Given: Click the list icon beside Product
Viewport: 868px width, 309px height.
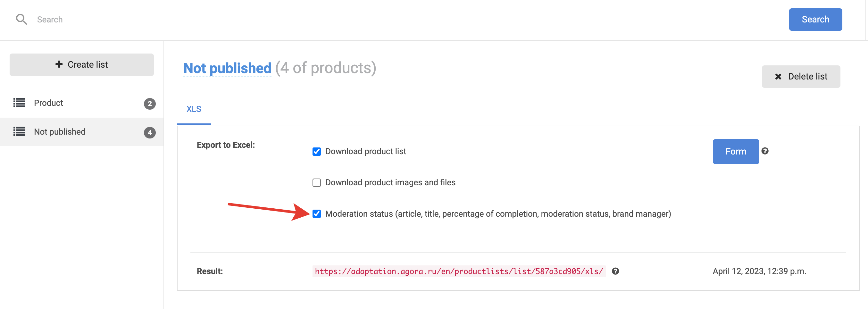Looking at the screenshot, I should click(x=19, y=103).
